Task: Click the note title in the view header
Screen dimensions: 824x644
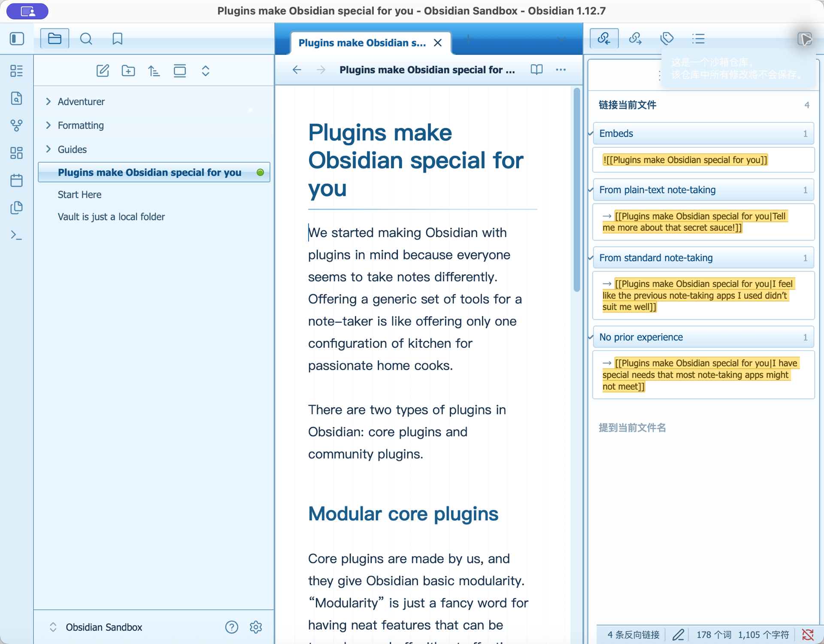Action: [427, 70]
